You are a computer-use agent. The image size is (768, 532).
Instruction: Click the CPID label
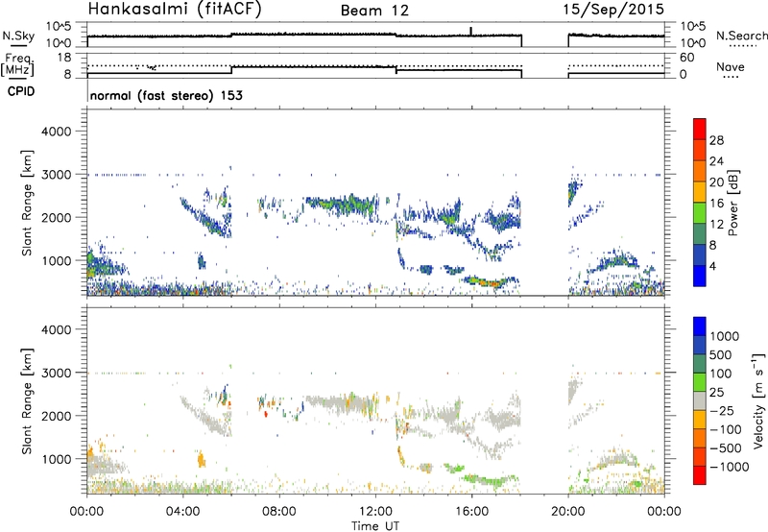tap(21, 91)
